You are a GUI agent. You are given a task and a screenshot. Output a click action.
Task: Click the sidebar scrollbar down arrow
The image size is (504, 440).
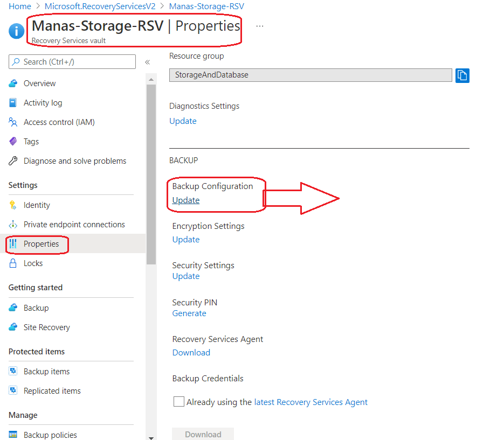point(151,437)
